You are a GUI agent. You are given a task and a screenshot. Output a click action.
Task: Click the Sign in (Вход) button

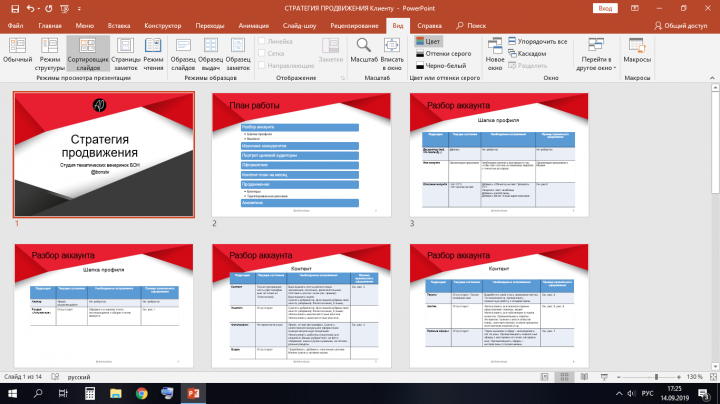pyautogui.click(x=605, y=8)
